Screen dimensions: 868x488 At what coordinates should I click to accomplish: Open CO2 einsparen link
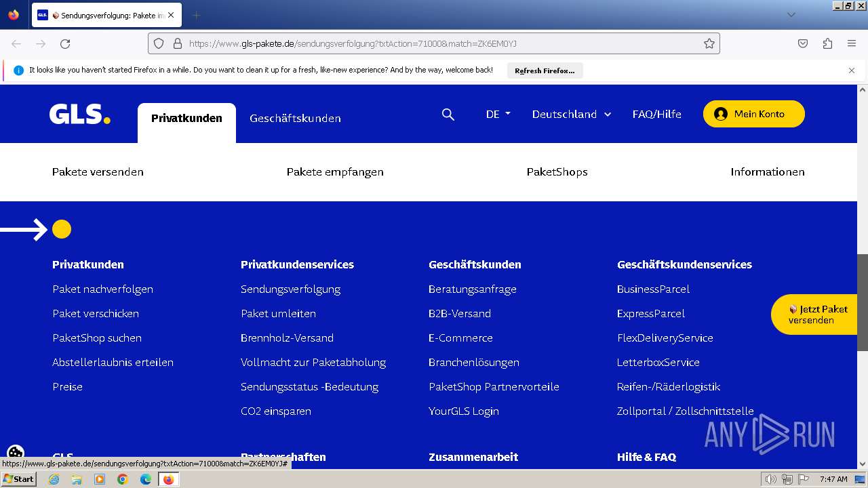pos(276,411)
